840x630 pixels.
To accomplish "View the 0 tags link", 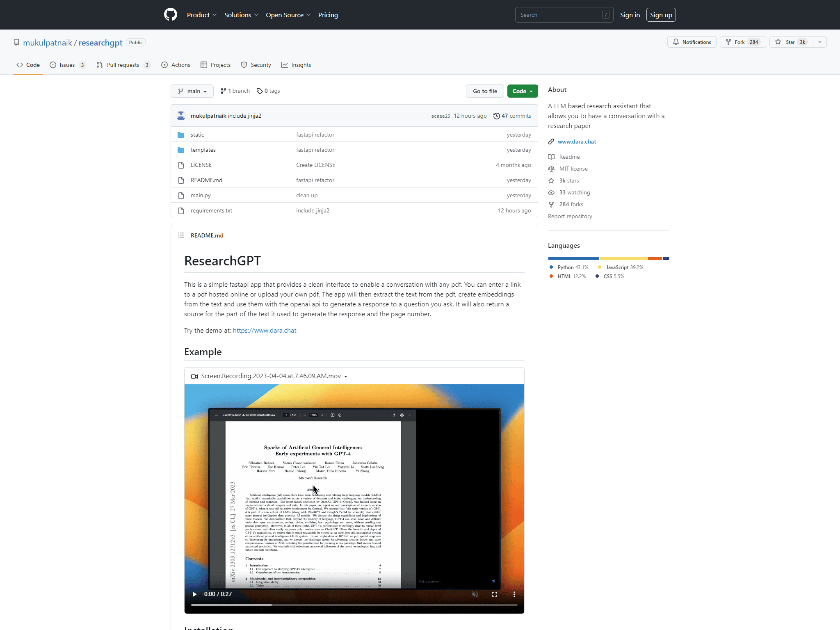I will click(x=268, y=91).
